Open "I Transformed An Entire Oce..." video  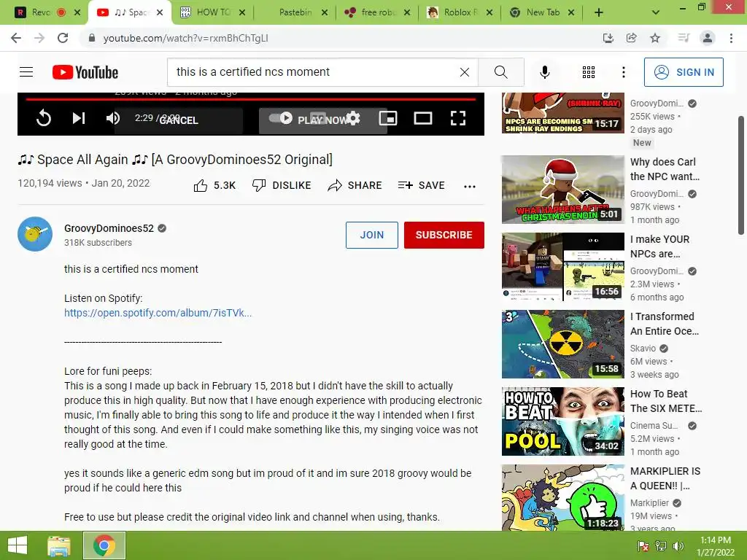[665, 323]
